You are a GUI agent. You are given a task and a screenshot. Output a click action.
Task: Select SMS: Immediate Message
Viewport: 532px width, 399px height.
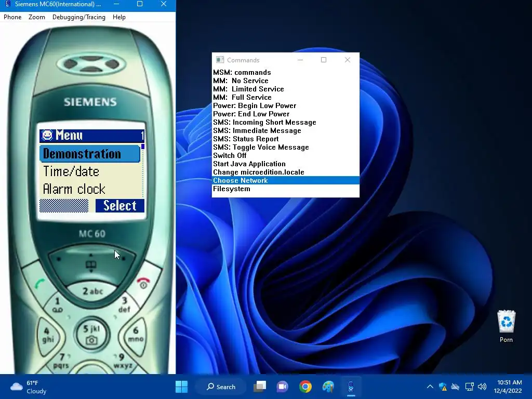(286, 130)
